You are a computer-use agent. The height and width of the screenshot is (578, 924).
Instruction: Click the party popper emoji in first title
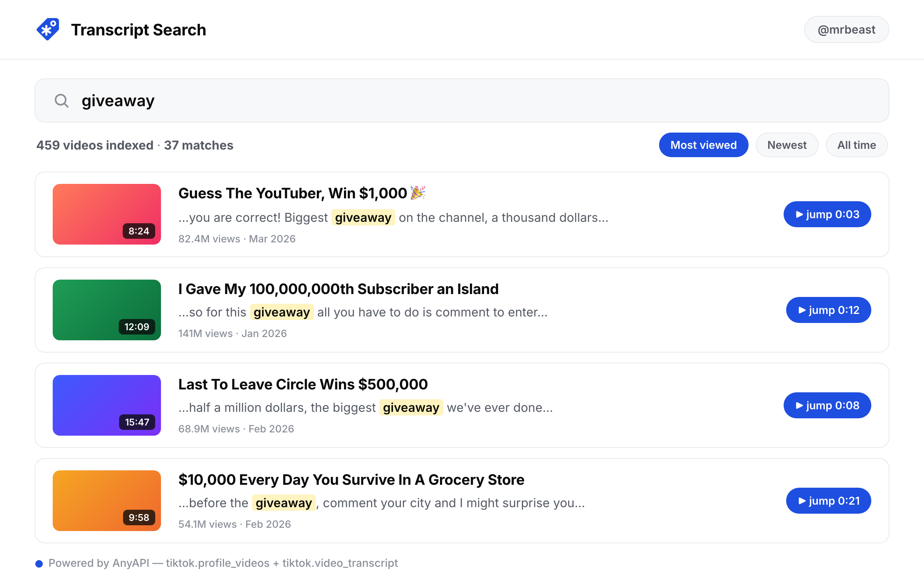418,193
